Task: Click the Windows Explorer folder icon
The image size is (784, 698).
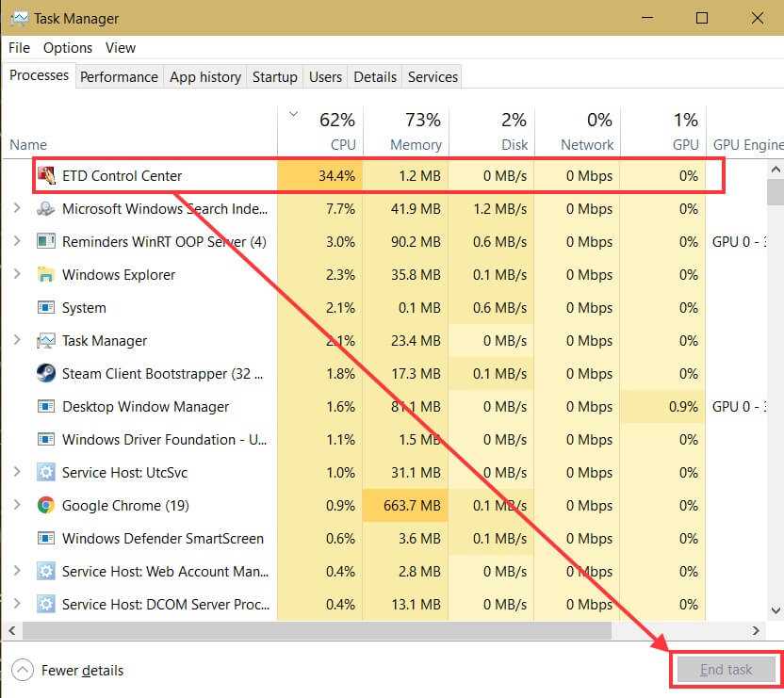Action: pos(45,275)
